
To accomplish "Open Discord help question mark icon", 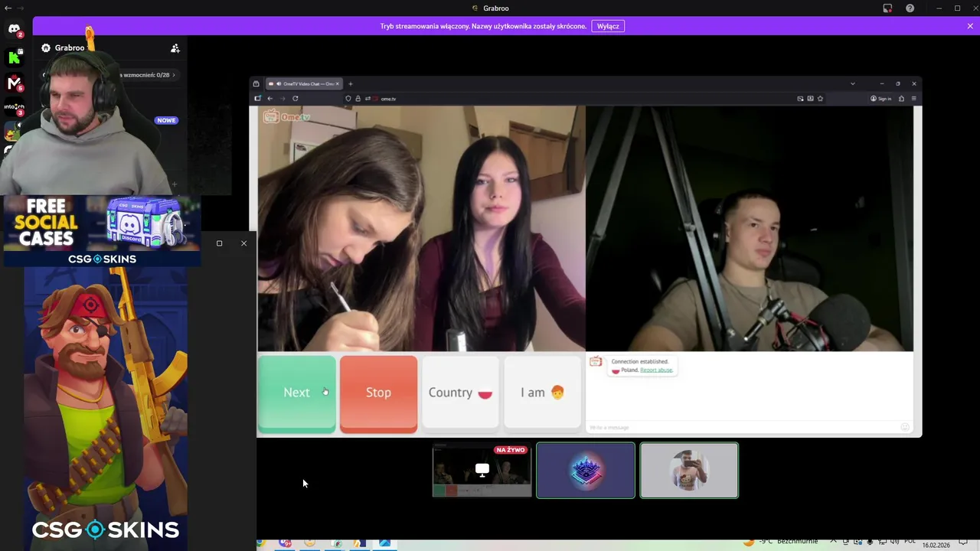I will pos(910,8).
